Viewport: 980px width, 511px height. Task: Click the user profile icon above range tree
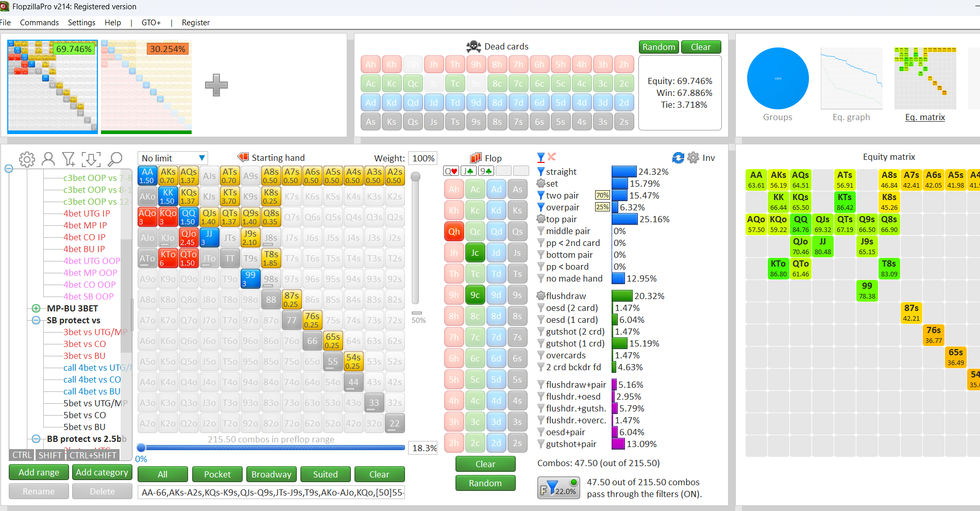click(48, 159)
